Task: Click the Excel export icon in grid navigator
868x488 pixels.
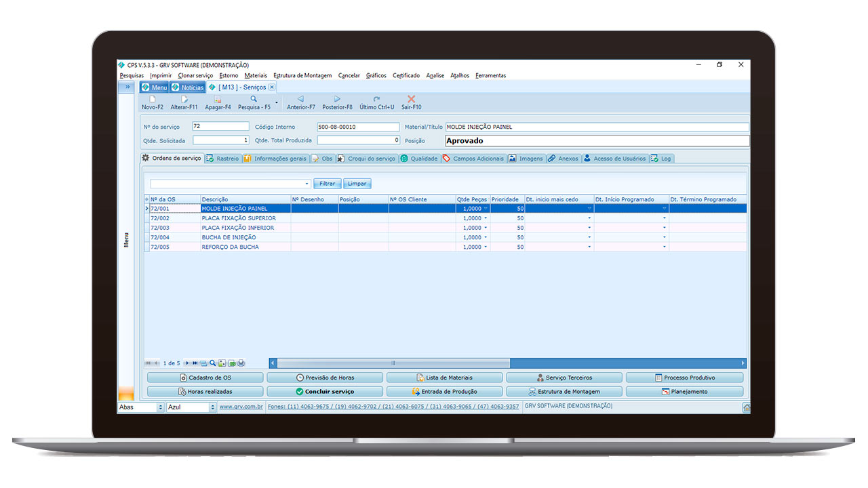Action: (231, 363)
